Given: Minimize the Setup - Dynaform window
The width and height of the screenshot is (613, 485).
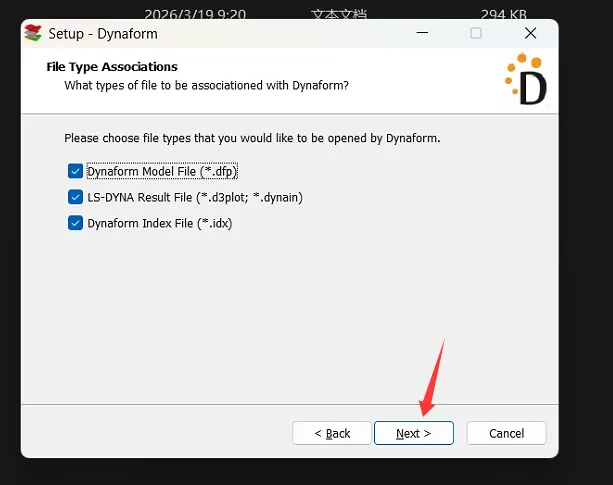Looking at the screenshot, I should 422,33.
